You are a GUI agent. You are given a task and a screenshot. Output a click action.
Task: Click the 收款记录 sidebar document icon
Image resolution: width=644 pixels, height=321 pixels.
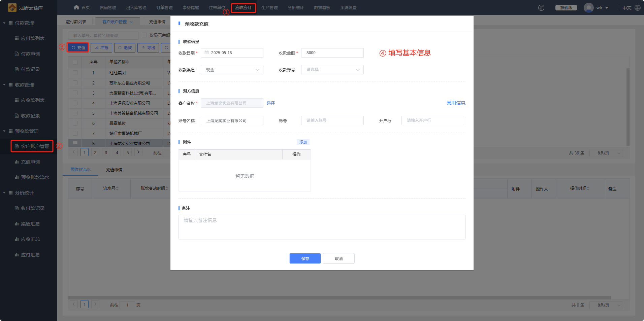(17, 116)
